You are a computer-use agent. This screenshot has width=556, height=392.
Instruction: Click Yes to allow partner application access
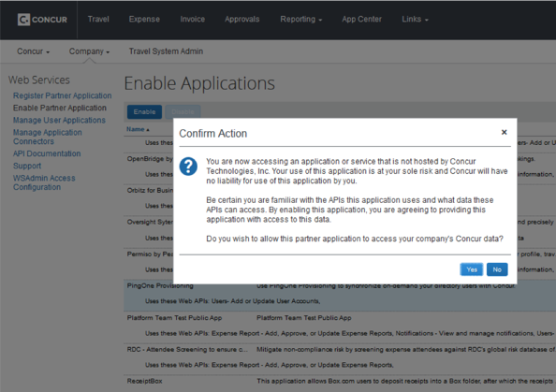point(471,269)
